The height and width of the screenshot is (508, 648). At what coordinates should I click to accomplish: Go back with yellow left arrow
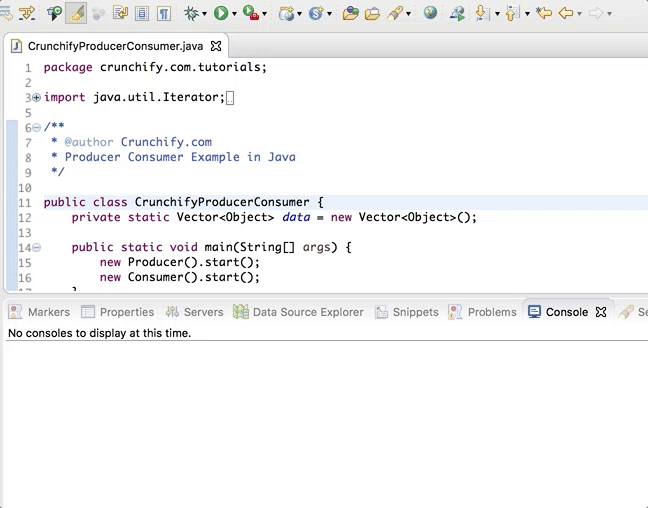[566, 13]
